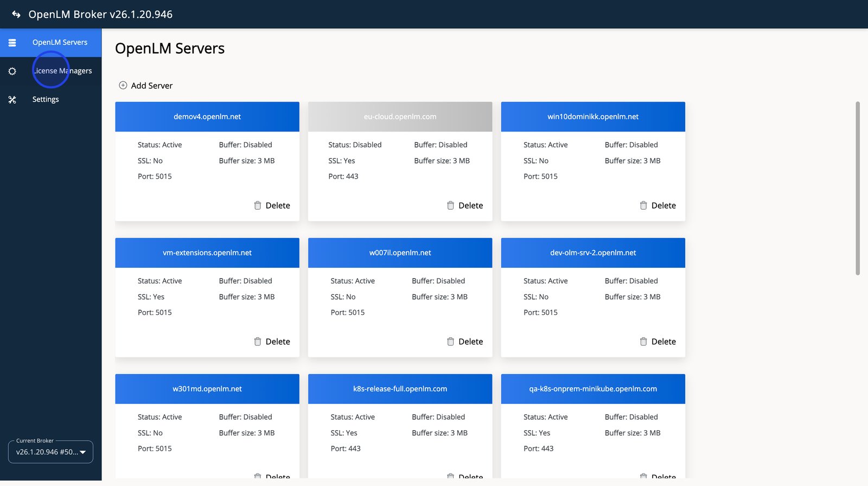The width and height of the screenshot is (868, 486).
Task: Click "SSL: Yes" on qa-k8s-onprem-minikube card
Action: (x=537, y=433)
